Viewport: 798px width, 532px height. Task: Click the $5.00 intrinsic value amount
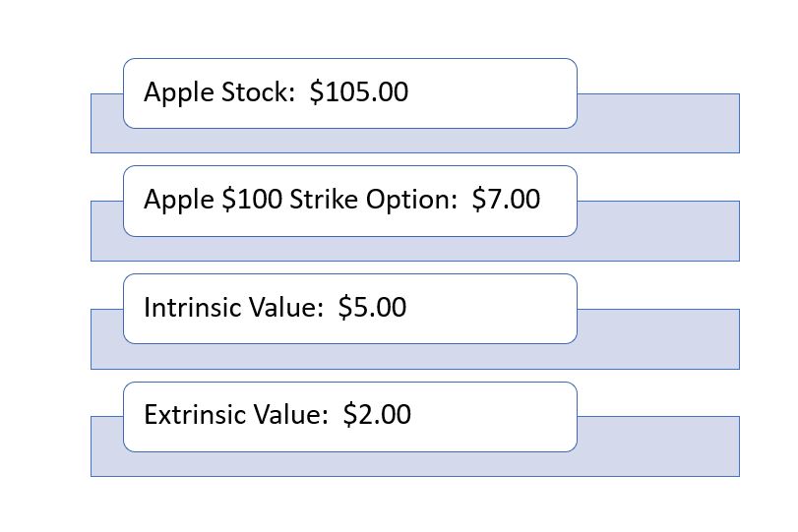pyautogui.click(x=372, y=308)
